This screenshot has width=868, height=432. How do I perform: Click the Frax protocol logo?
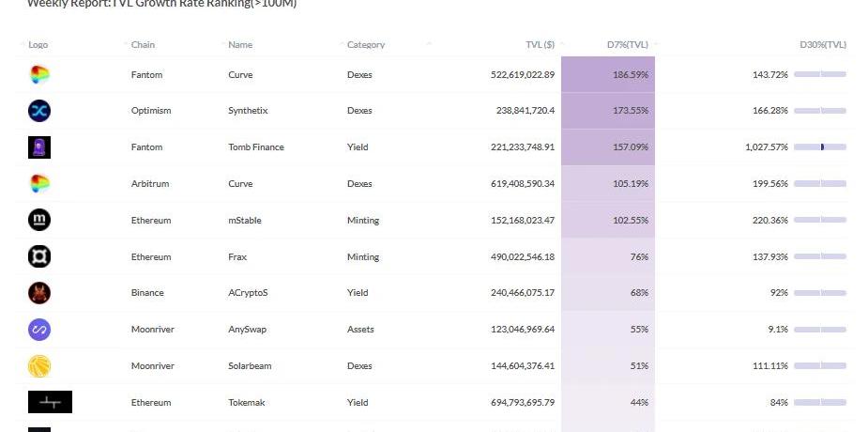[x=39, y=257]
